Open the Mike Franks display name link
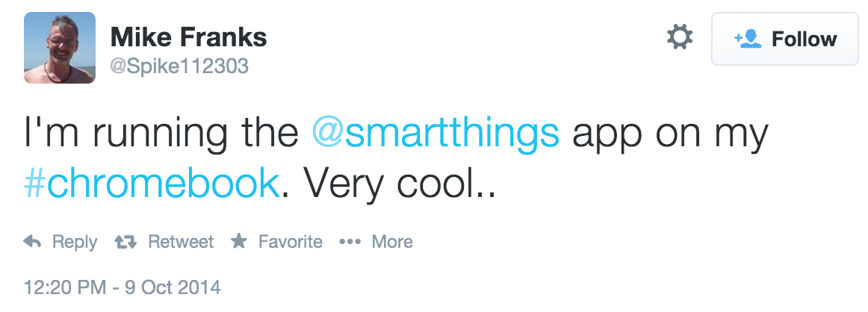Viewport: 868px width, 312px height. click(189, 37)
